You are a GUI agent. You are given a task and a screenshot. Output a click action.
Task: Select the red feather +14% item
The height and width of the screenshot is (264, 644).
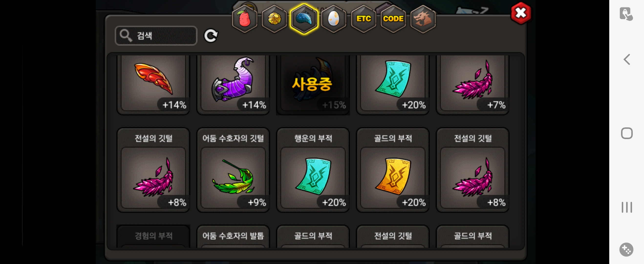coord(153,84)
